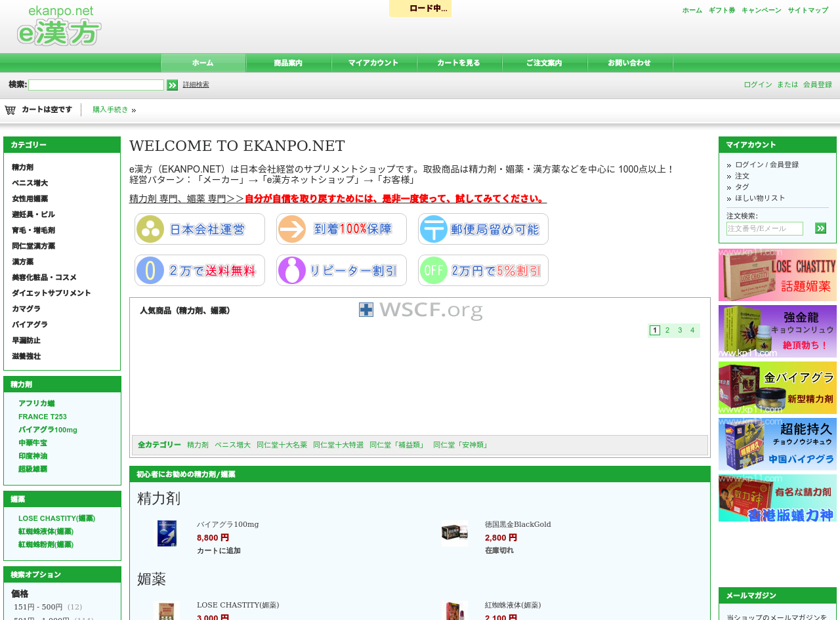Click the 2万で送料無料 badge
Image resolution: width=840 pixels, height=620 pixels.
[x=199, y=270]
